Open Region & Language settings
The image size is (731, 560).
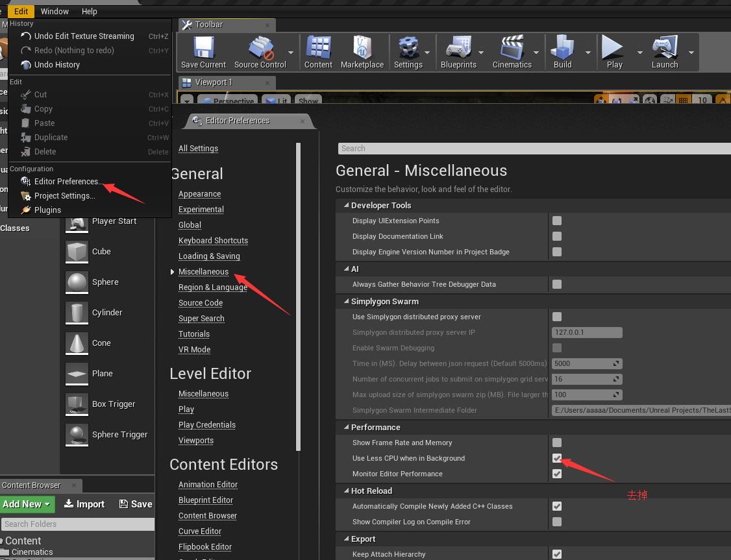point(212,287)
